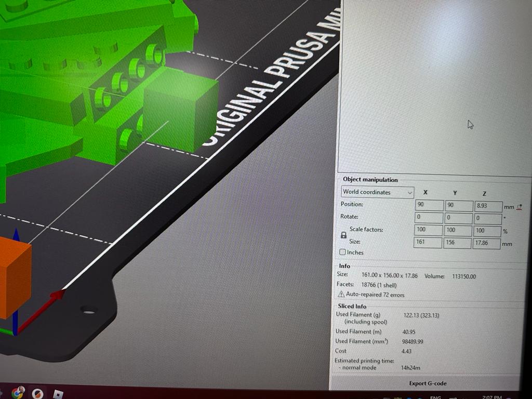Screen dimensions: 532x399
Task: Click the Size X field showing 161
Action: click(428, 242)
